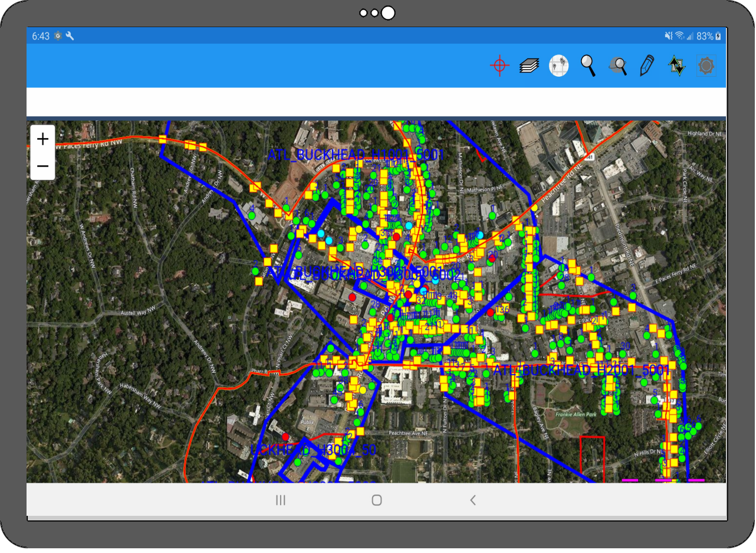
Task: Click the ATL_BUCKHEAD_H2001_5001 map label
Action: click(x=581, y=371)
